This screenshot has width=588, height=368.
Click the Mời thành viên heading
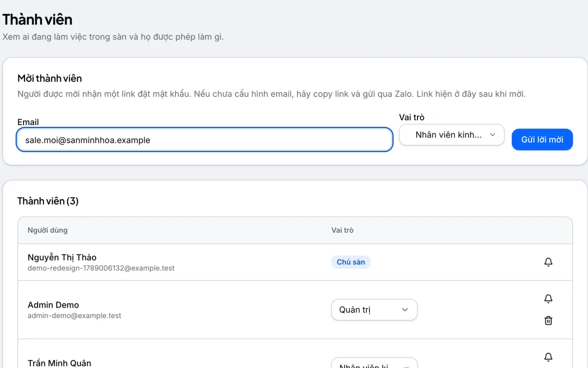pyautogui.click(x=49, y=79)
